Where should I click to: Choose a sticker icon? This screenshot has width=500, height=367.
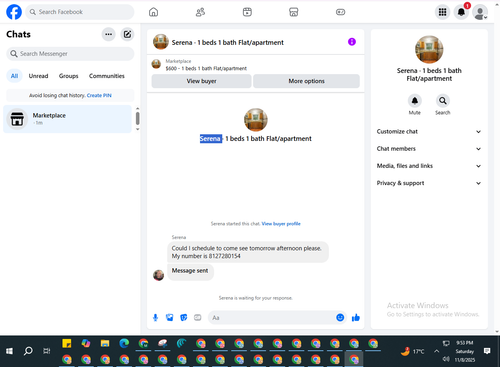(x=184, y=318)
